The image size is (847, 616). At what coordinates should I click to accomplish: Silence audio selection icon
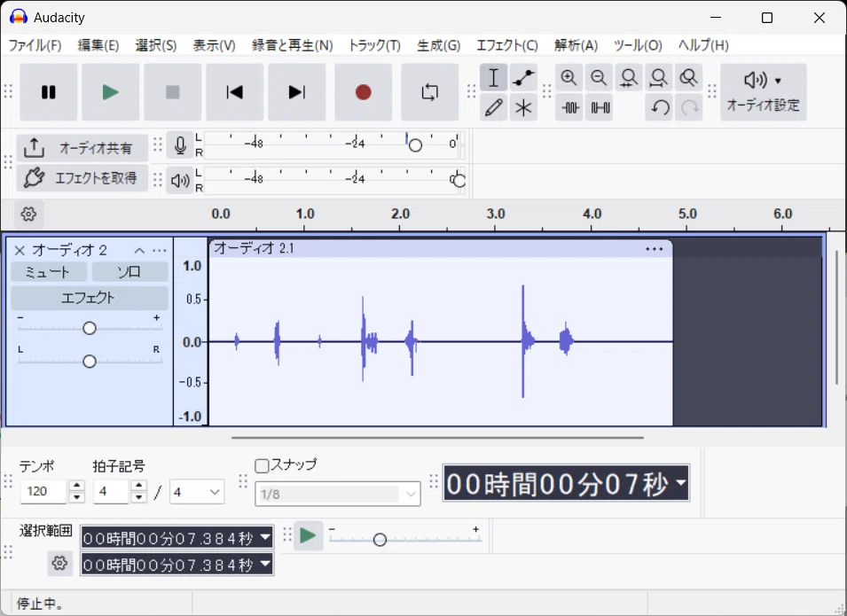pos(600,107)
